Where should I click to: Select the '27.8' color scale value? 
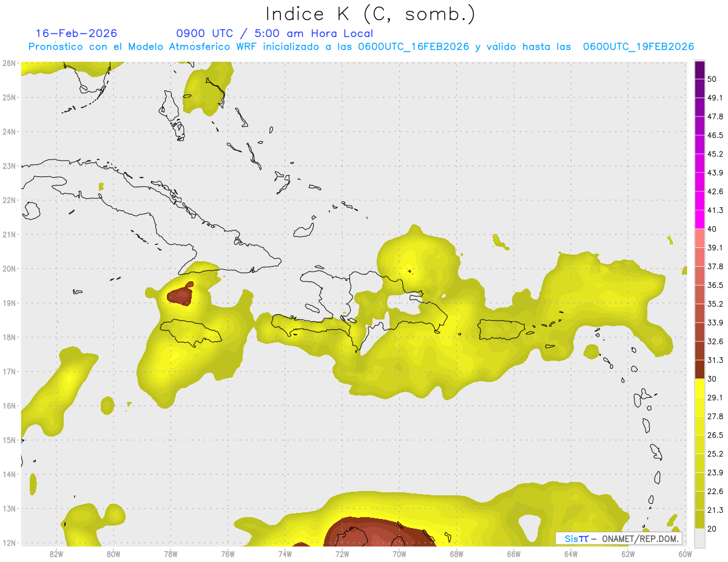pyautogui.click(x=715, y=416)
